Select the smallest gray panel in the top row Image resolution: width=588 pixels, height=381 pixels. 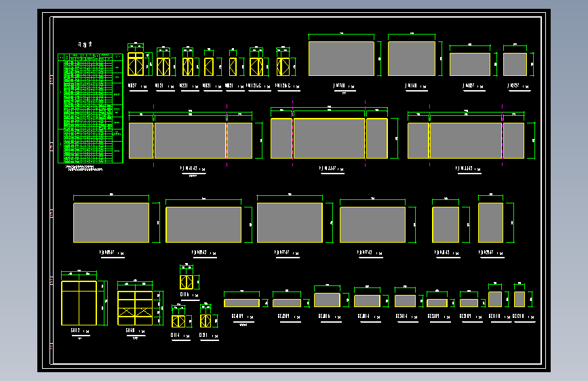pos(515,64)
